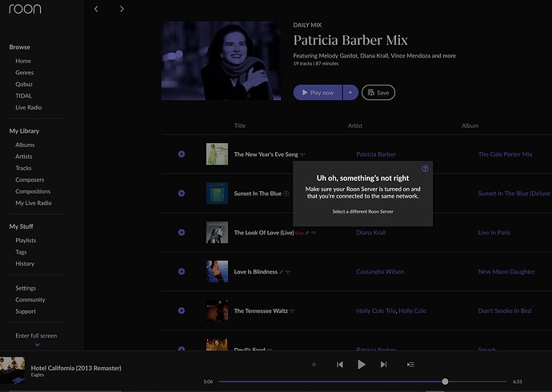Screen dimensions: 552x392
Task: Click The Tennessee Waltz album thumbnail
Action: click(x=217, y=310)
